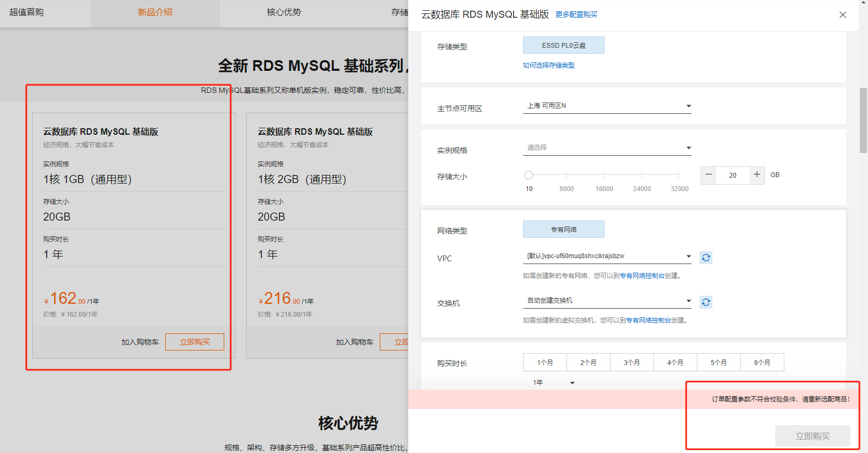Screen dimensions: 868x453
Task: Click the order validation error message
Action: 781,399
